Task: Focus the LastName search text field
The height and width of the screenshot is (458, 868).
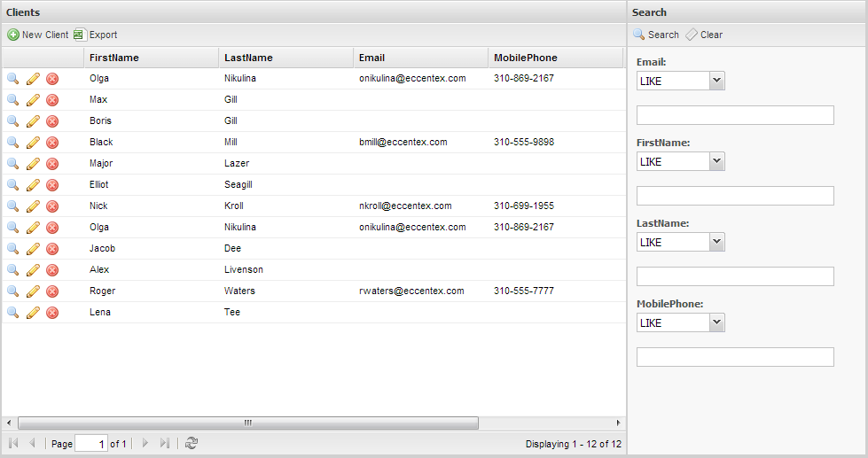Action: pyautogui.click(x=735, y=276)
